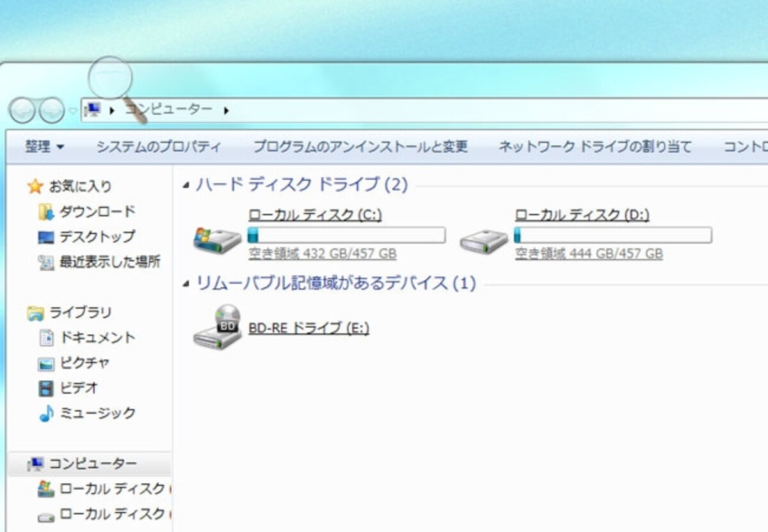Click 空き領域 444 GB/457 GB text
Viewport: 768px width, 532px height.
click(x=589, y=254)
